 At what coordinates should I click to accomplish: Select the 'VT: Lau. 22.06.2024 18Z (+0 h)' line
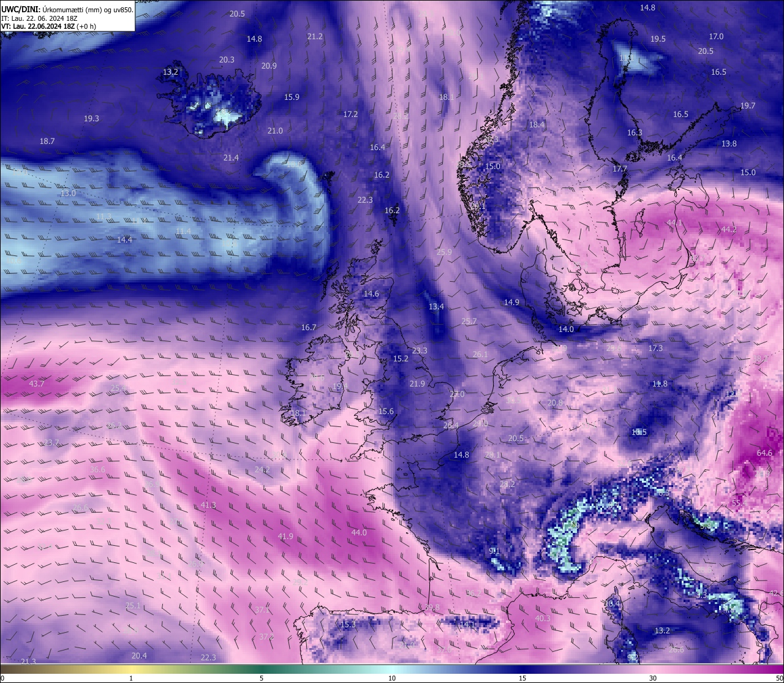coord(48,26)
